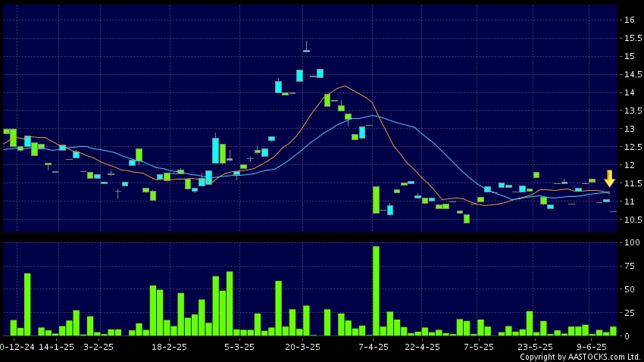Select the 14 price axis label

[629, 92]
